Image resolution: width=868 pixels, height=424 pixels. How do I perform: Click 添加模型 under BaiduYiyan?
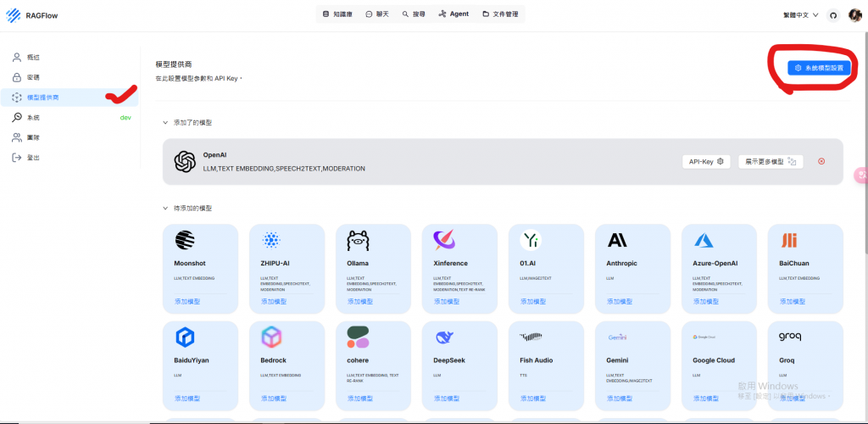click(187, 399)
